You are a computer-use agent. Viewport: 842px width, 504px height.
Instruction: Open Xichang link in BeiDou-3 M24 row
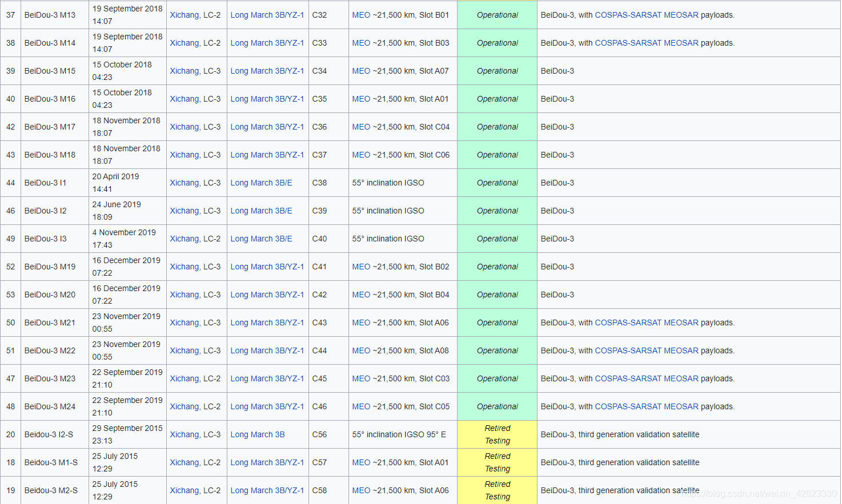(184, 406)
